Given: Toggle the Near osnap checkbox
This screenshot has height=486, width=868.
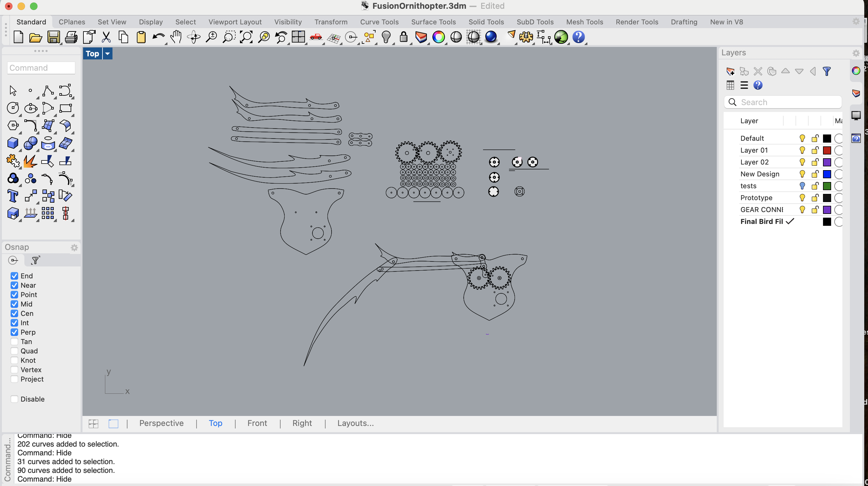Looking at the screenshot, I should [14, 285].
